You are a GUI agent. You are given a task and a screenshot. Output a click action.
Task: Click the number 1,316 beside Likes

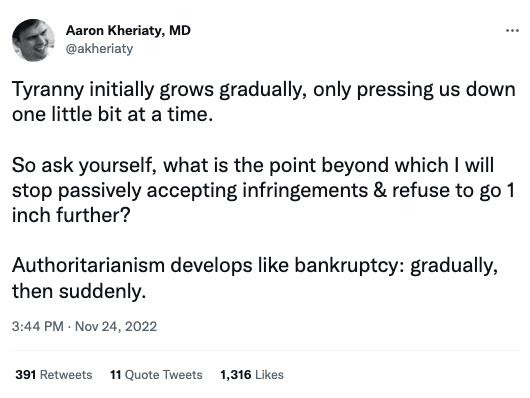point(236,375)
